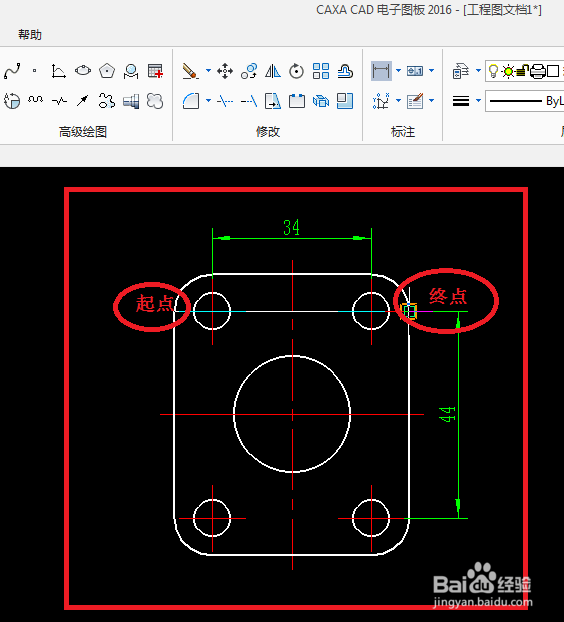
Task: Select the Coordinate dimension tool
Action: point(381,101)
